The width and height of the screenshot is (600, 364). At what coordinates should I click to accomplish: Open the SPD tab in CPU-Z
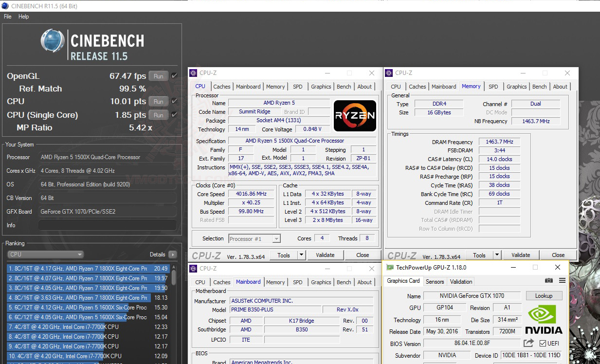298,86
